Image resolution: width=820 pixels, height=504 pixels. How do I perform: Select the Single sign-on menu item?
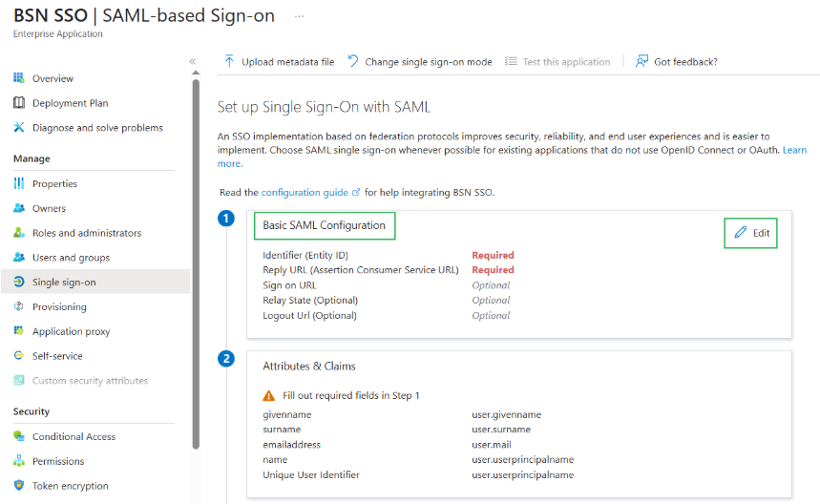click(x=95, y=282)
